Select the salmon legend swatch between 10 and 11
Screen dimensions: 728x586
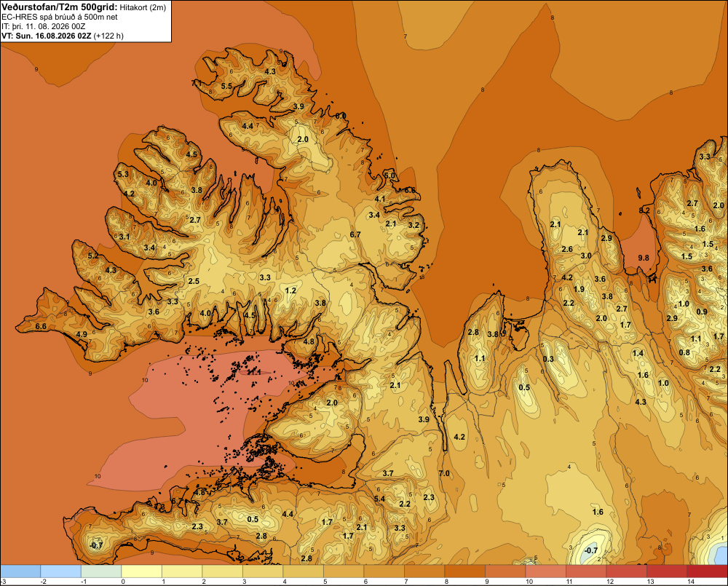(545, 571)
